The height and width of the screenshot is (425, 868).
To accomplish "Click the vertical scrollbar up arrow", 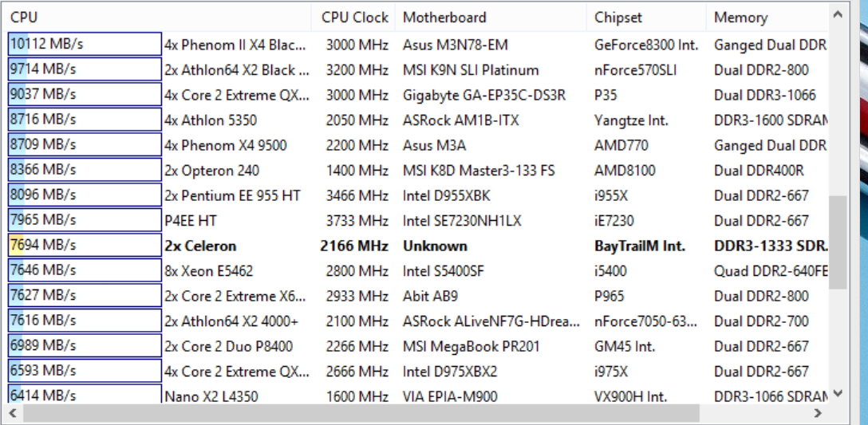I will pos(838,15).
